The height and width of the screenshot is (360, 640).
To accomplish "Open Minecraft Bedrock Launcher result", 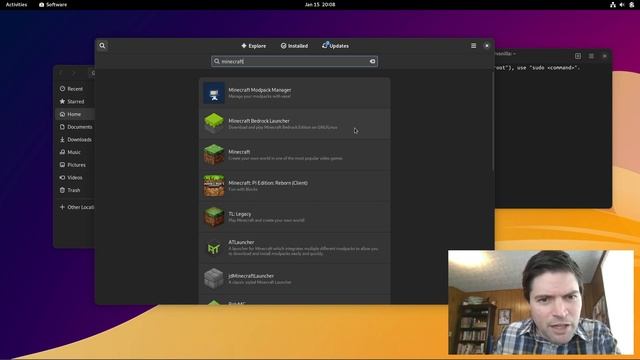I will click(294, 124).
